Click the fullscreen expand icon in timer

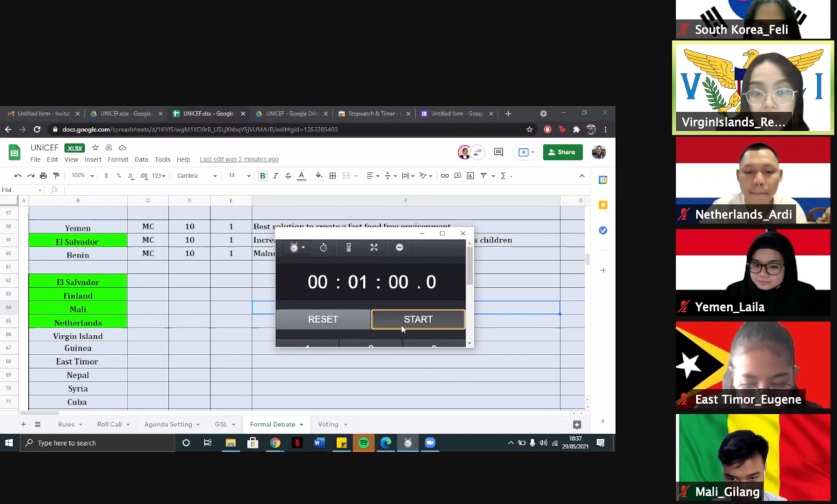coord(374,248)
